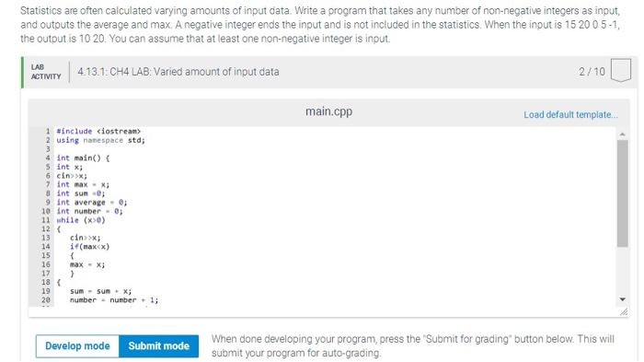Switch to Develop mode

tap(77, 346)
